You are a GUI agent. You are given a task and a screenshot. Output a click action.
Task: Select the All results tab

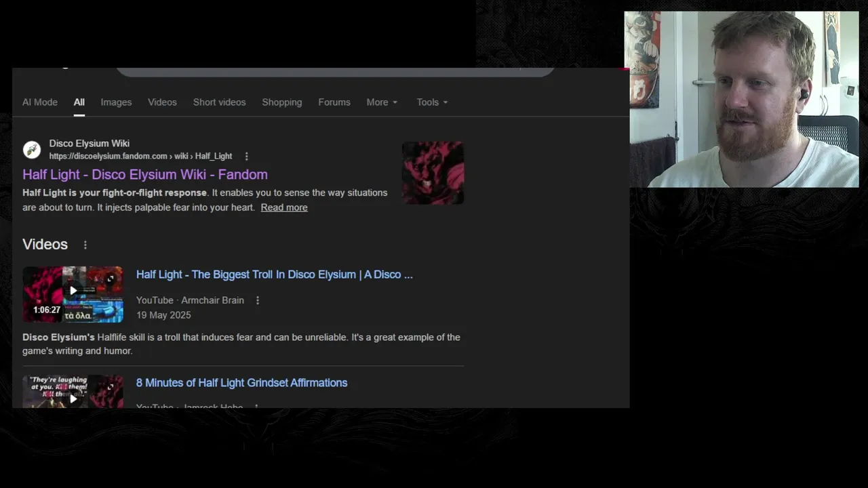coord(79,102)
